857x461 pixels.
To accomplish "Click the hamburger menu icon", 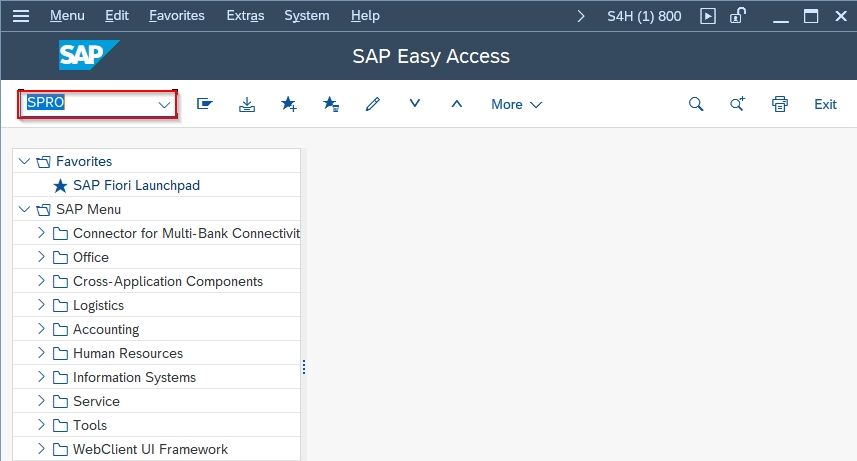I will point(21,16).
